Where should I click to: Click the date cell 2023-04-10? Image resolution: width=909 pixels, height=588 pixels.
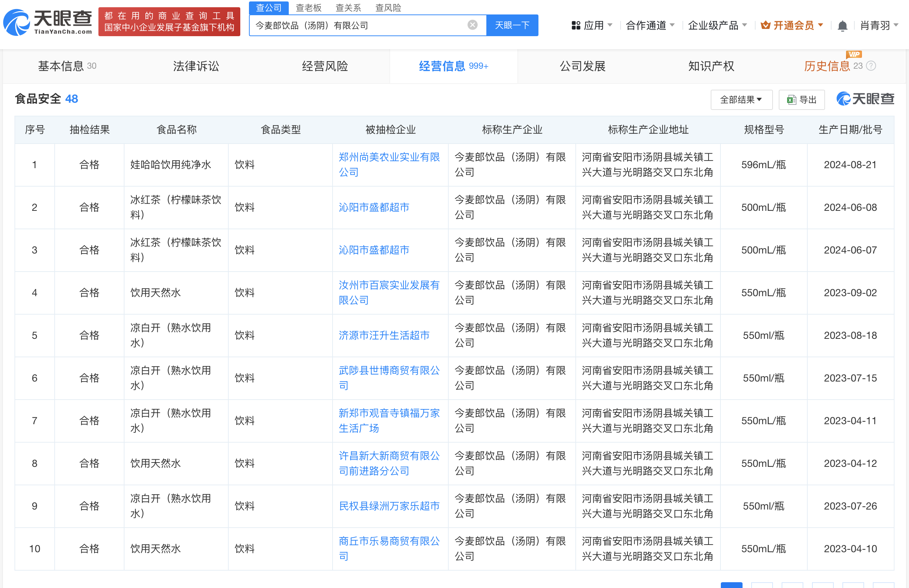click(850, 549)
